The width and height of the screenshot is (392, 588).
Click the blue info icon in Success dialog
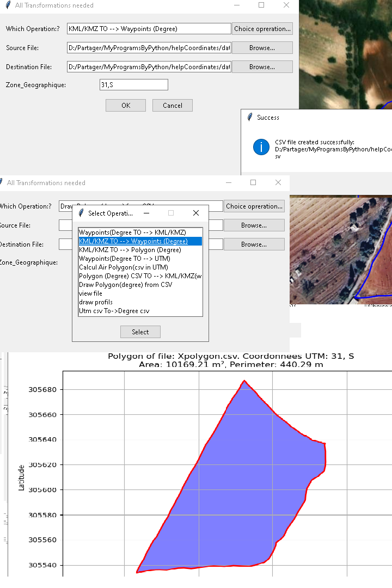261,146
